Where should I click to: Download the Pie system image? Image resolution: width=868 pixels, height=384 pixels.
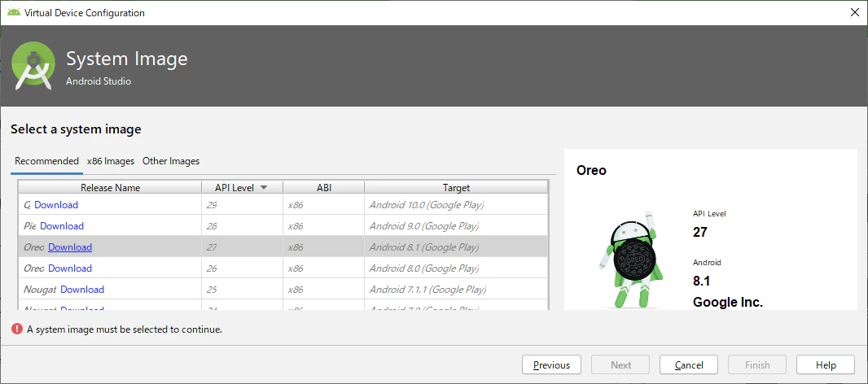tap(62, 225)
